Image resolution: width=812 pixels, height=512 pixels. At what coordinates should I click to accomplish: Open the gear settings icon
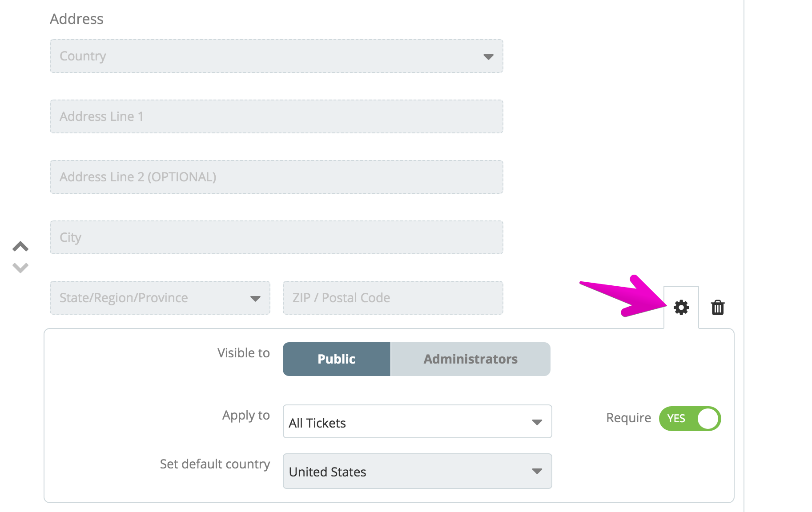[681, 308]
